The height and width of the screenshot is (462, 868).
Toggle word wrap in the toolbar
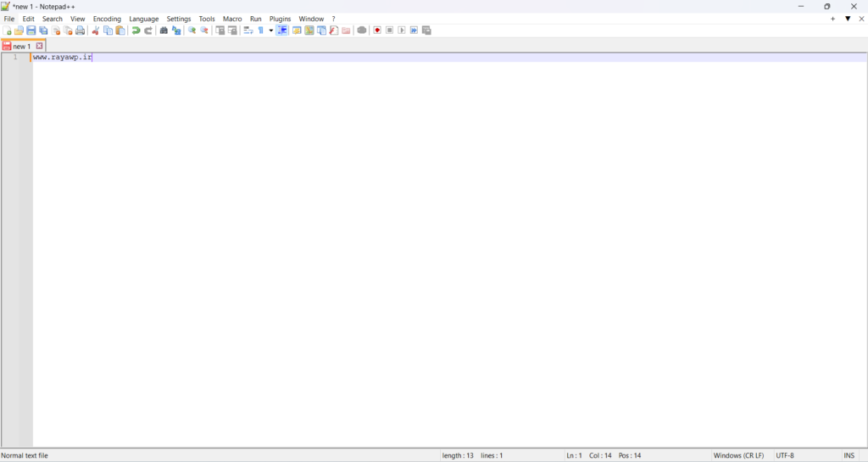coord(248,31)
